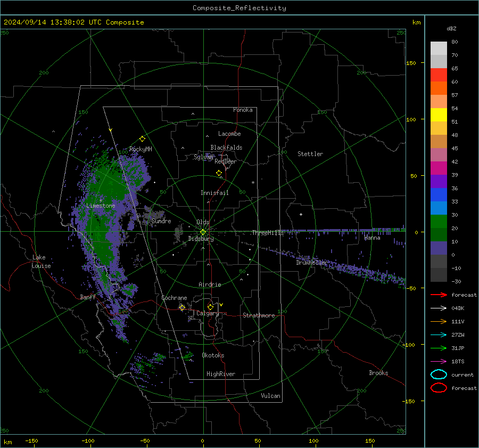Click the white 04DK arrow in legend
The width and height of the screenshot is (479, 448).
click(439, 308)
